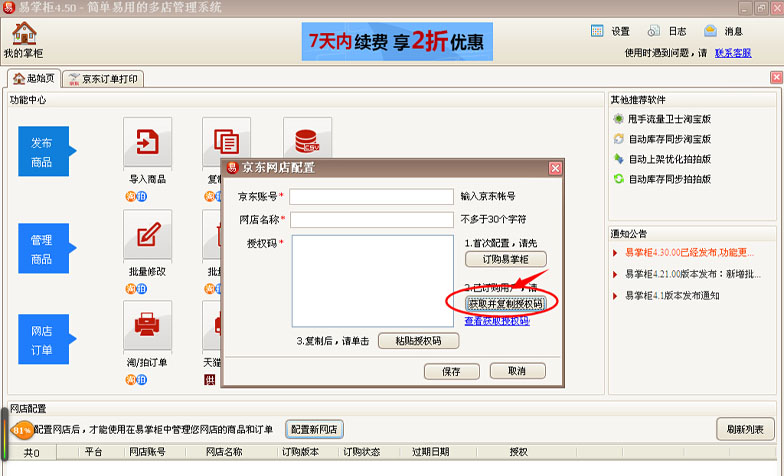Open 设置 settings

[x=610, y=31]
